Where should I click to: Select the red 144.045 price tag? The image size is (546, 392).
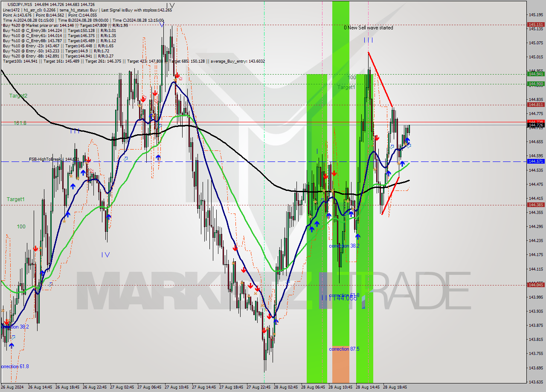pyautogui.click(x=536, y=285)
